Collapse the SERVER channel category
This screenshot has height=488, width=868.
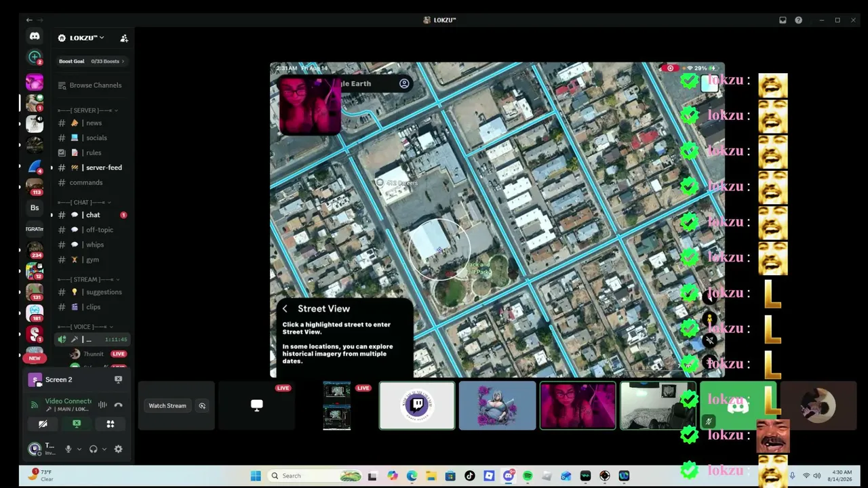pyautogui.click(x=88, y=110)
